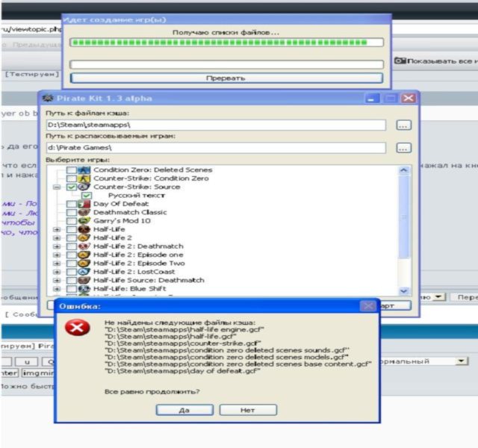Click the D:\Steam\steamapps\ path field
The image size is (478, 448).
(216, 125)
